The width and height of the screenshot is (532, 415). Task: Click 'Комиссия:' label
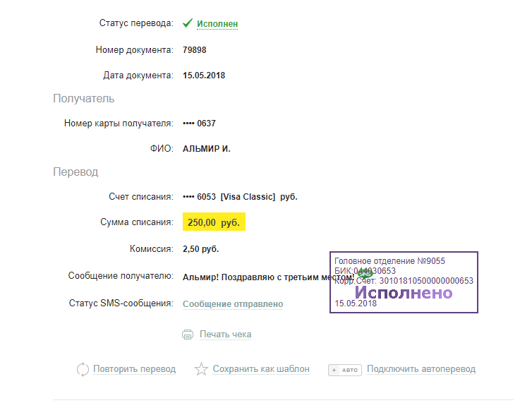151,248
